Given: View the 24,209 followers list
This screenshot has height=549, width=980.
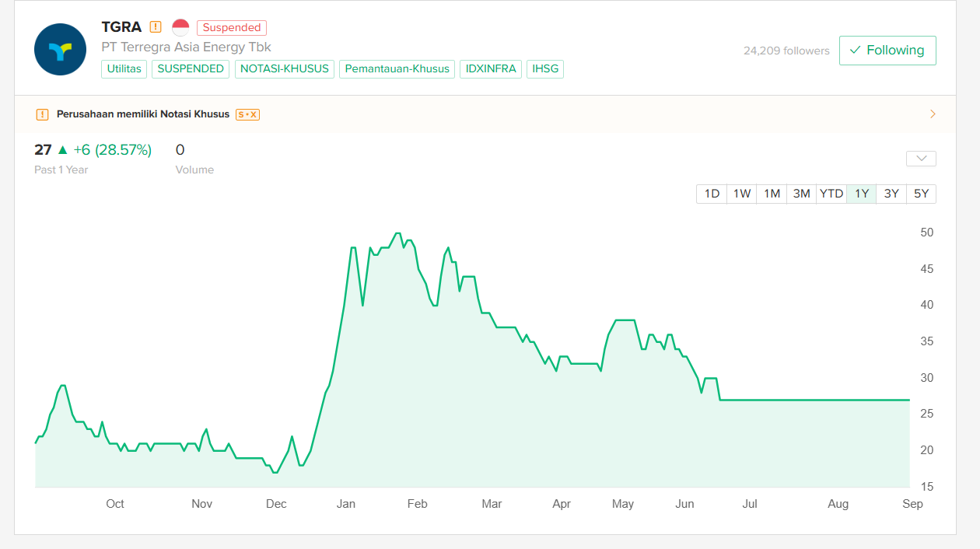Looking at the screenshot, I should (786, 51).
